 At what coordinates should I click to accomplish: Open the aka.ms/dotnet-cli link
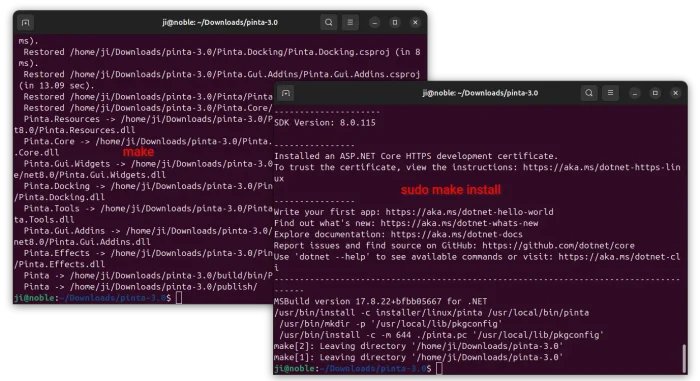point(619,257)
